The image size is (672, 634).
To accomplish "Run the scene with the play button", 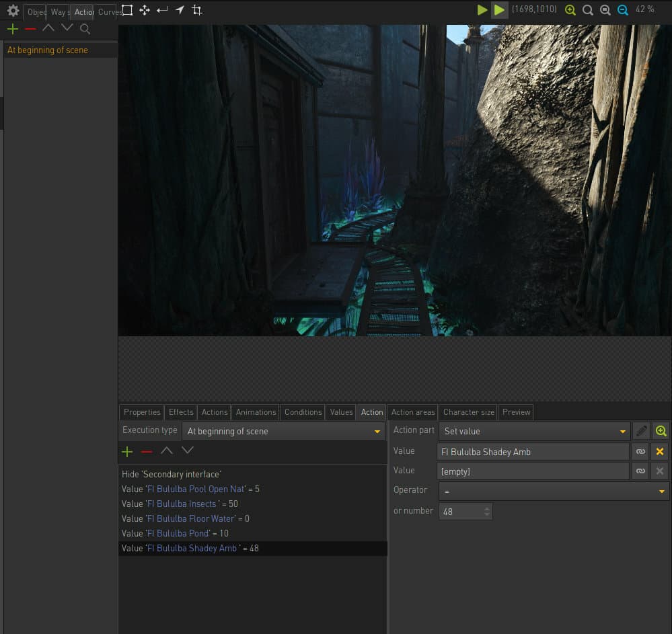I will pyautogui.click(x=482, y=10).
